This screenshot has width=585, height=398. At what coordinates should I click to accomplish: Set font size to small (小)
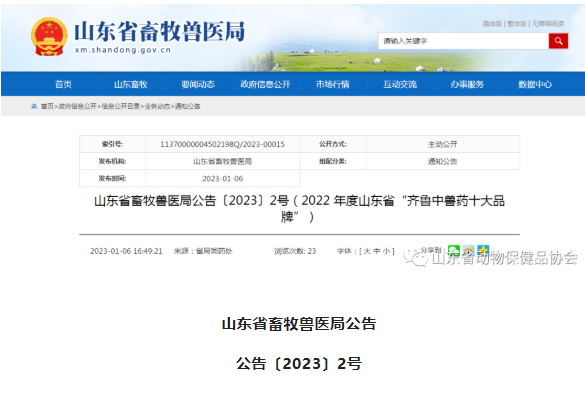click(387, 251)
